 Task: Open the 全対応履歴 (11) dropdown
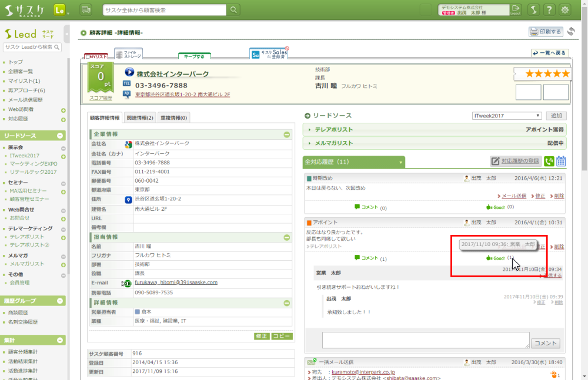(401, 162)
